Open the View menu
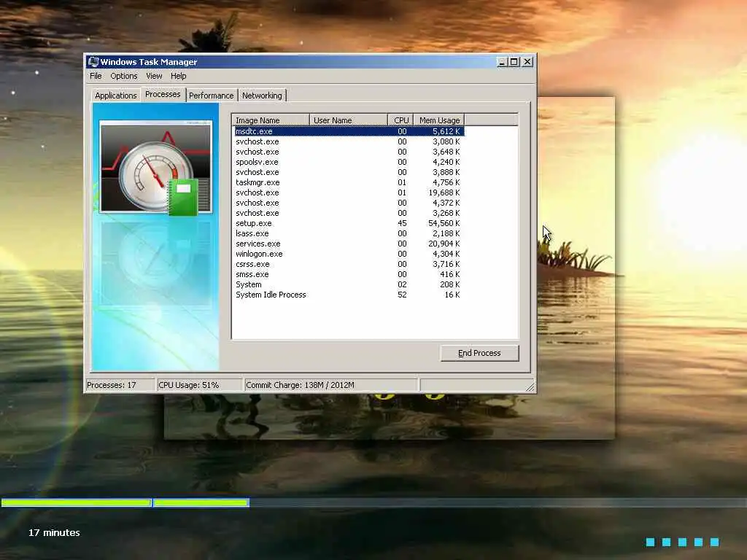This screenshot has width=747, height=560. click(x=154, y=76)
